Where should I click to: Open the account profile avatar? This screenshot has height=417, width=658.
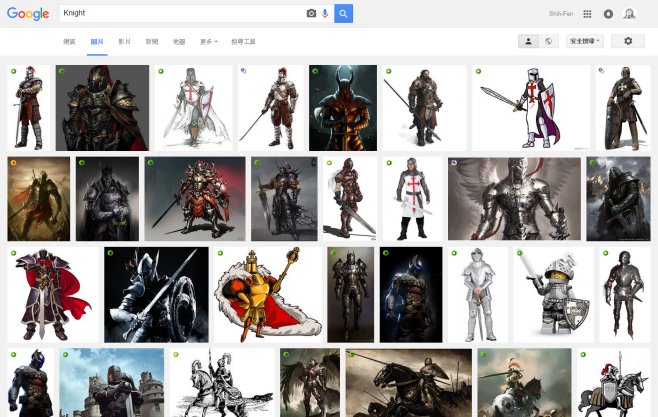(629, 14)
